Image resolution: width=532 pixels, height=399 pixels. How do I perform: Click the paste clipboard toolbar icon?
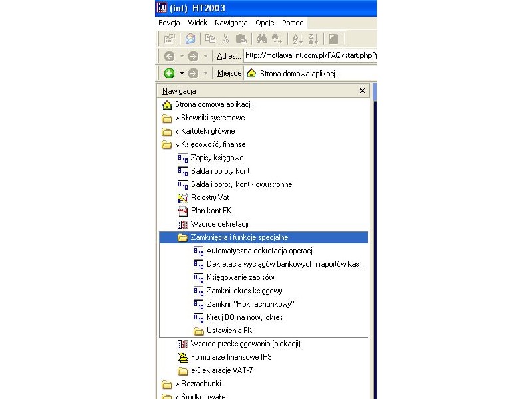pyautogui.click(x=241, y=39)
